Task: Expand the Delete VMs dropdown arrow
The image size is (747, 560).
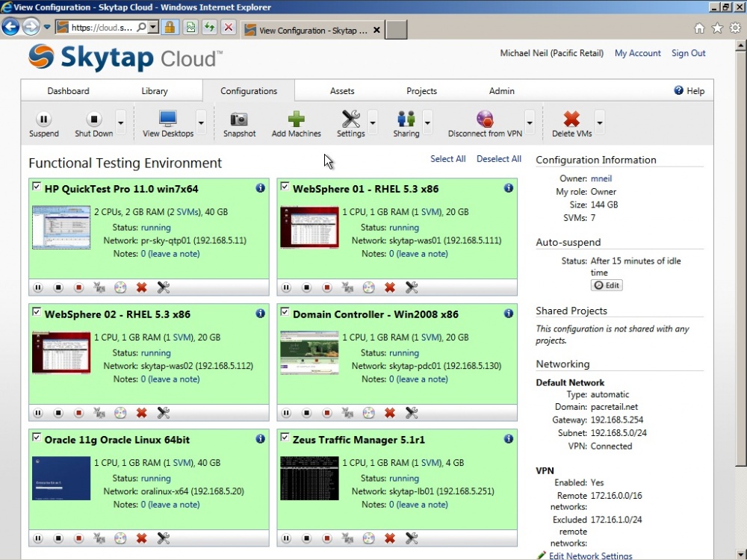Action: 600,122
